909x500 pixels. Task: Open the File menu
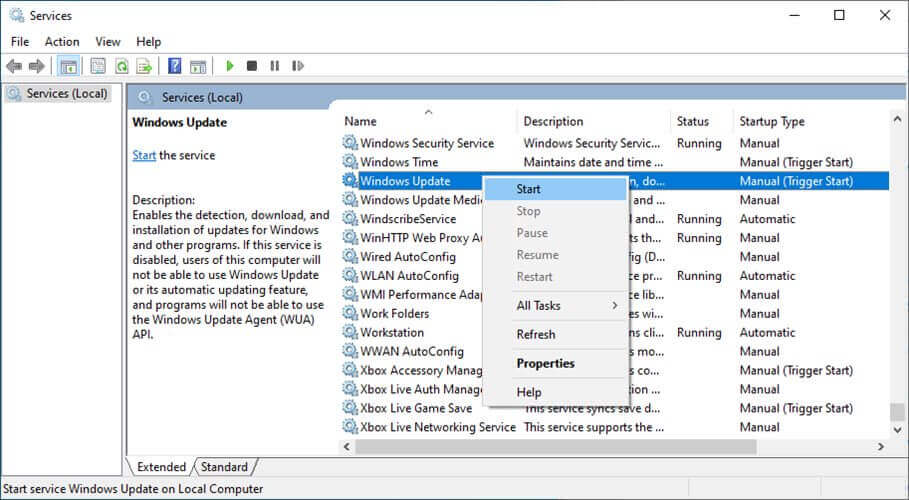click(20, 42)
